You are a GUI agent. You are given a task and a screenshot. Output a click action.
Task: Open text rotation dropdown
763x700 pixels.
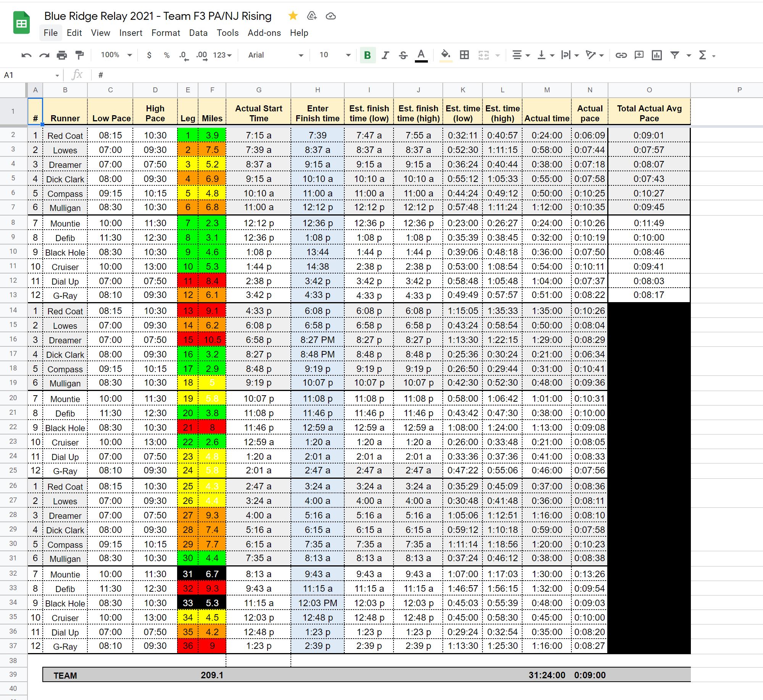point(595,55)
